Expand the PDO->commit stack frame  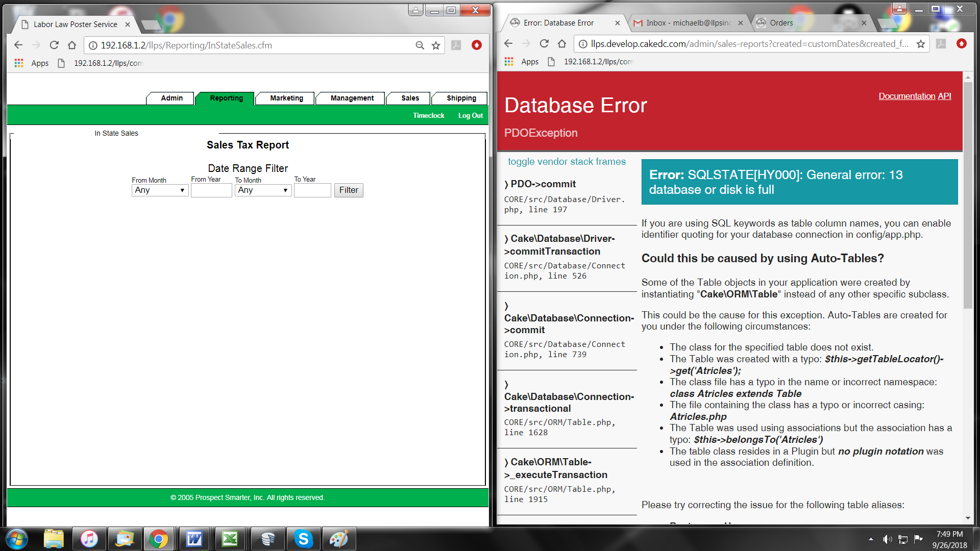pyautogui.click(x=543, y=184)
